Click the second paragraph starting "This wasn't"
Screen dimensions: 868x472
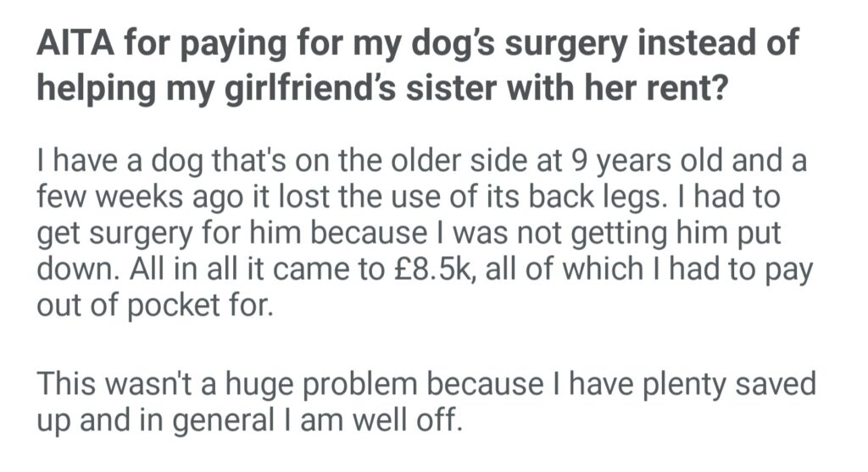(424, 401)
